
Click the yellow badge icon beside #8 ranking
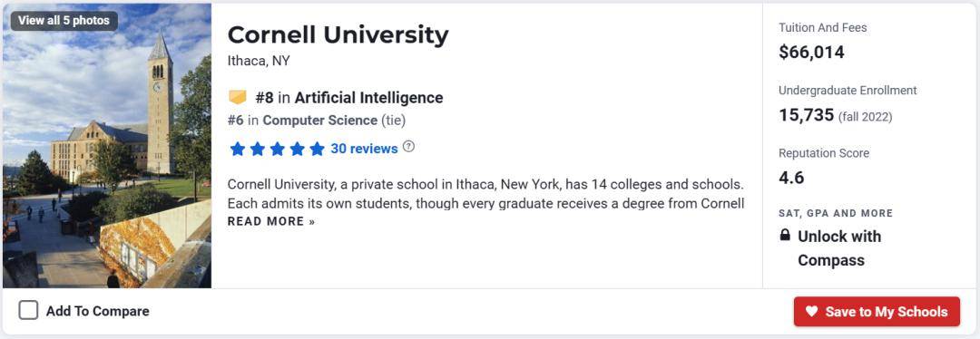coord(238,97)
